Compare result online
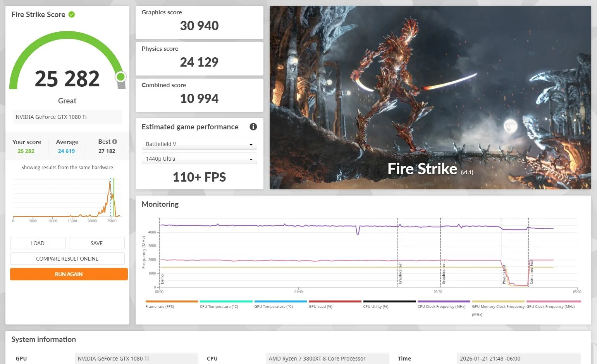The height and width of the screenshot is (364, 597). [67, 258]
